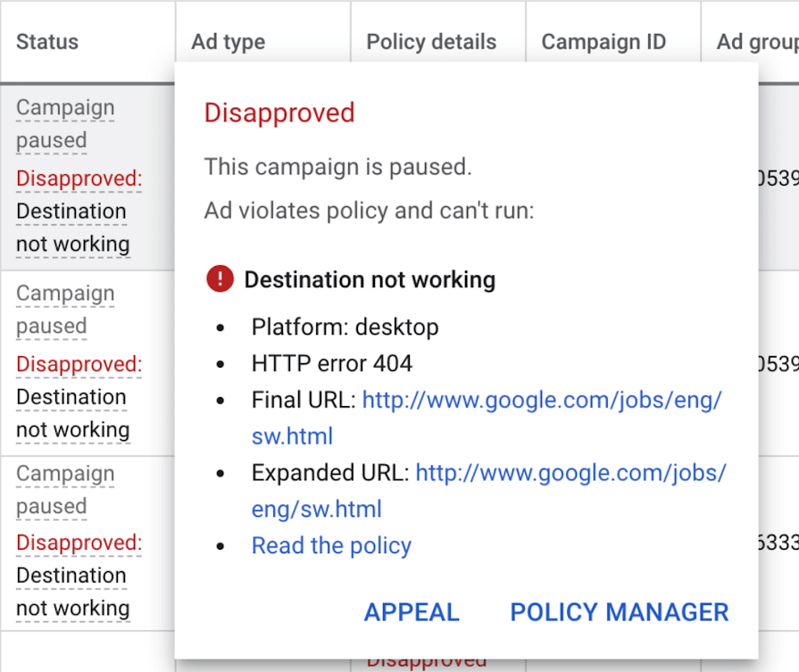Open the Expanded URL link

pyautogui.click(x=570, y=473)
